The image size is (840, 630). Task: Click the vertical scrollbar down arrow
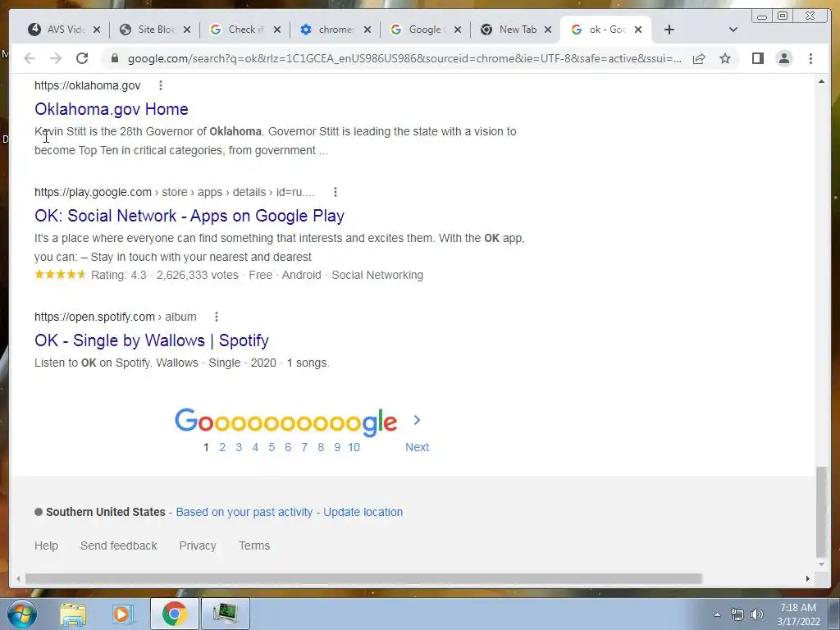[821, 564]
